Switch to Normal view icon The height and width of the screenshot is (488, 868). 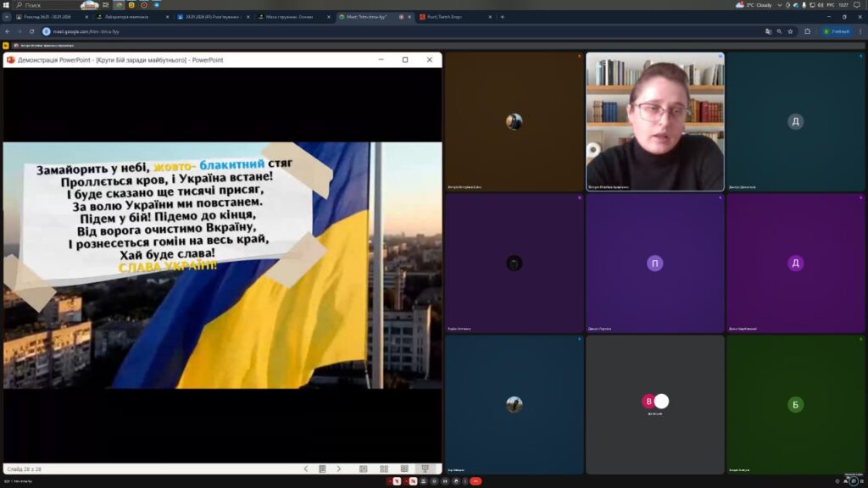click(363, 469)
